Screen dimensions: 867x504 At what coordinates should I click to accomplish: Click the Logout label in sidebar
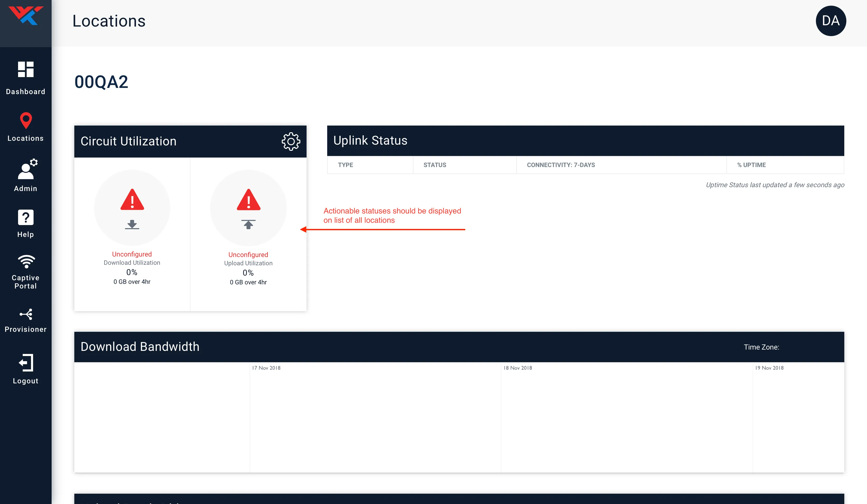click(26, 381)
